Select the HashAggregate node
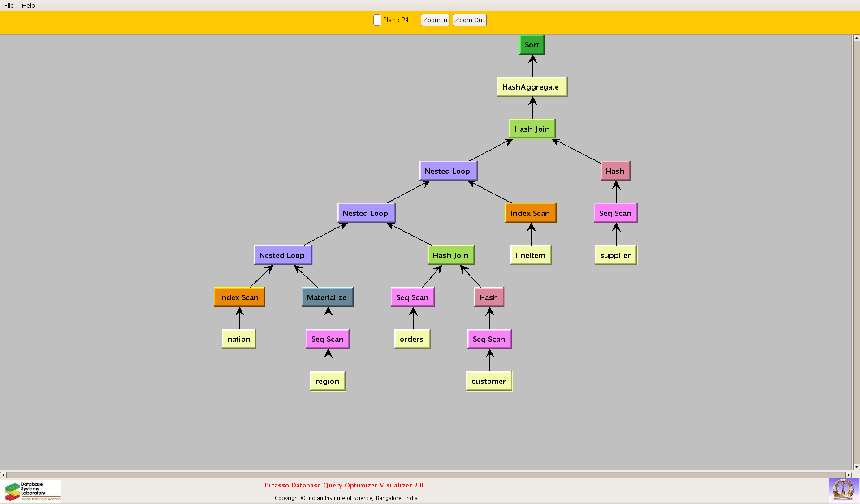Image resolution: width=860 pixels, height=504 pixels. [532, 87]
